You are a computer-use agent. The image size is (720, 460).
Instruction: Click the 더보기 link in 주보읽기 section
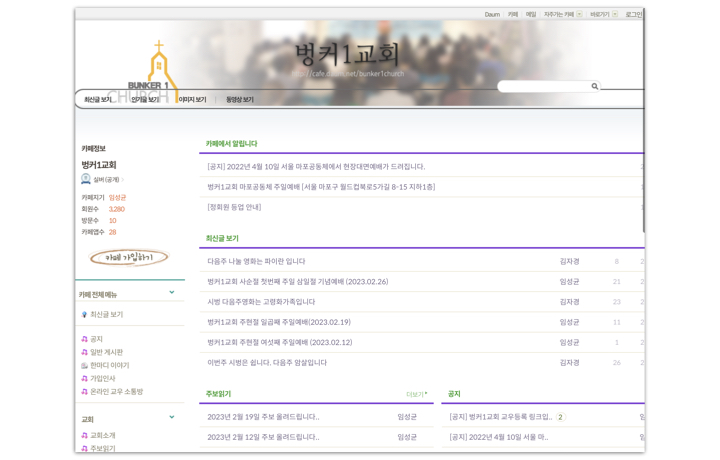point(416,394)
